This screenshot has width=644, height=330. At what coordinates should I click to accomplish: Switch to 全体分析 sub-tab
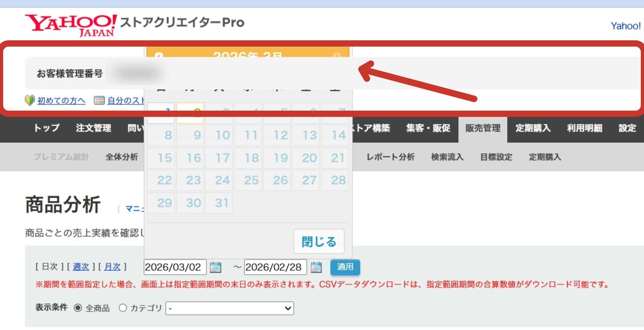click(122, 157)
